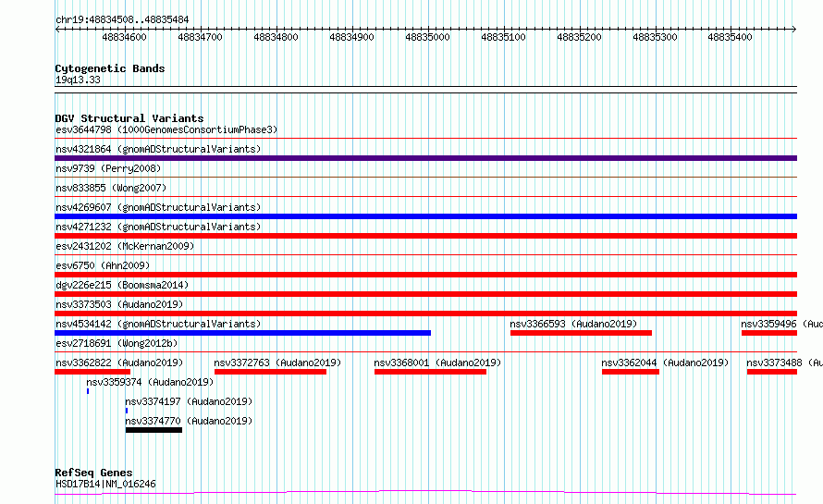Select the black nsv3374770 (Audano2019) bar
Image resolution: width=823 pixels, height=504 pixels.
click(x=154, y=430)
